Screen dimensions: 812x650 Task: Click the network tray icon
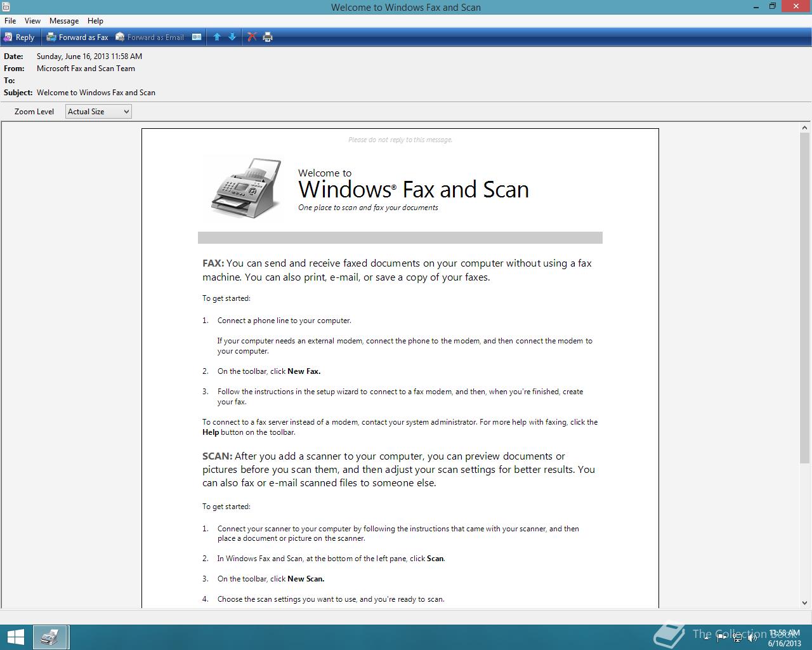[x=737, y=638]
